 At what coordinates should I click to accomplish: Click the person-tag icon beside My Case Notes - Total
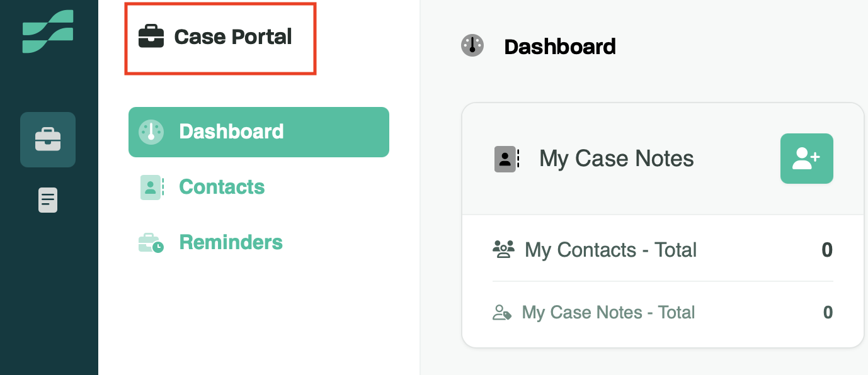point(501,313)
